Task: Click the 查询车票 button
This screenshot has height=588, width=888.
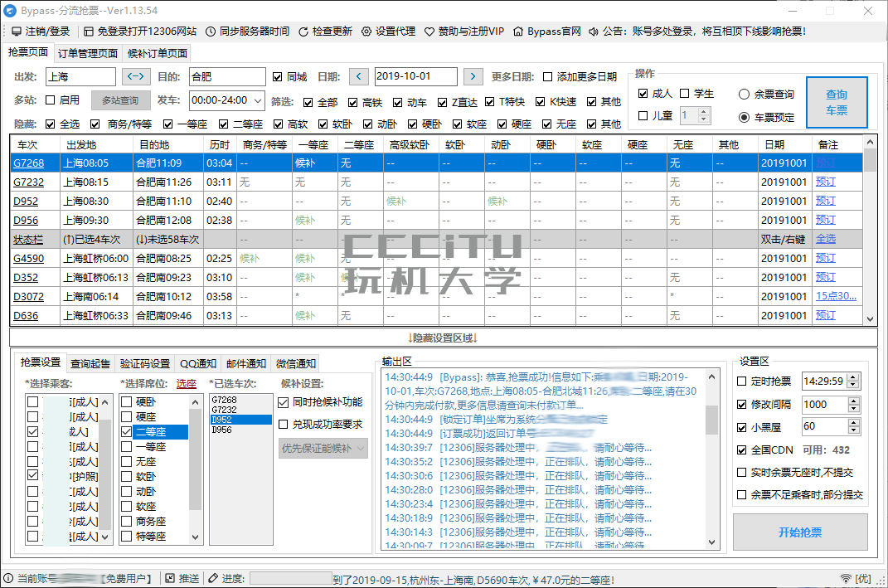Action: [x=836, y=102]
